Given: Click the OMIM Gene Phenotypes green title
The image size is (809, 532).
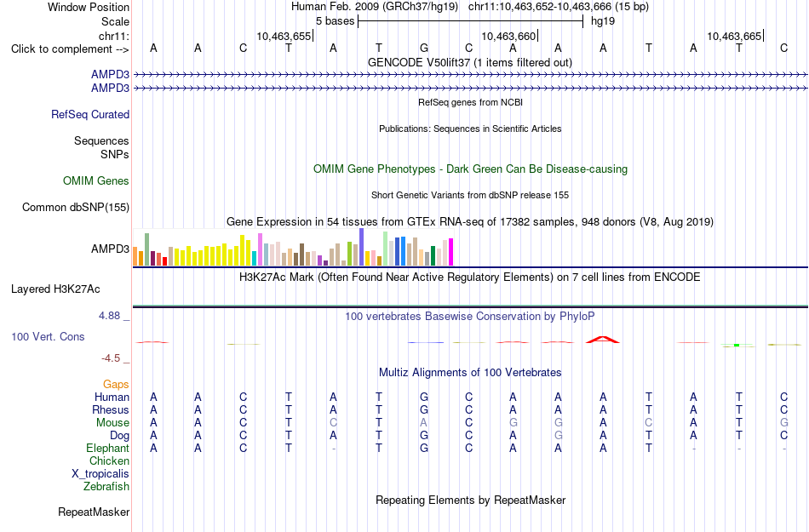Looking at the screenshot, I should [470, 169].
